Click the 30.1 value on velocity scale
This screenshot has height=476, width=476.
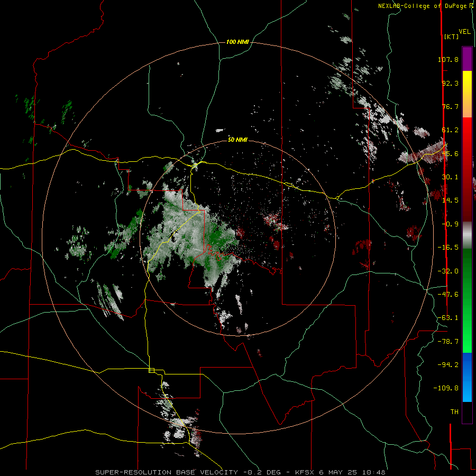coord(450,177)
